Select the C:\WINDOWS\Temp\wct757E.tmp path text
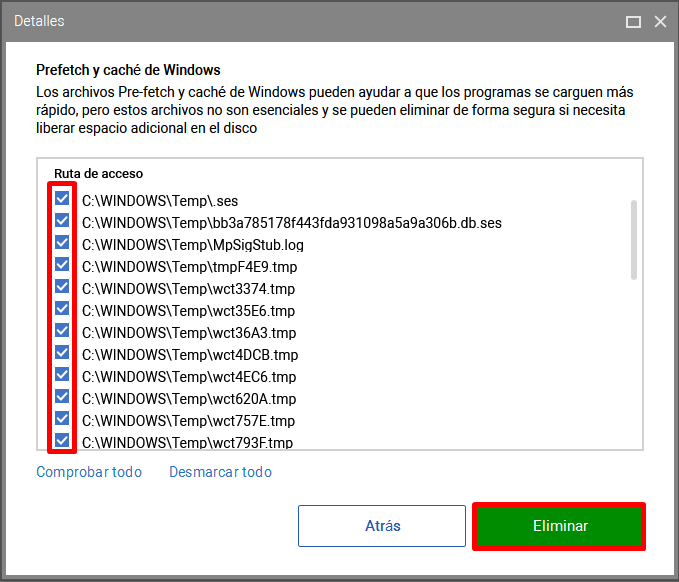The image size is (679, 582). (188, 421)
